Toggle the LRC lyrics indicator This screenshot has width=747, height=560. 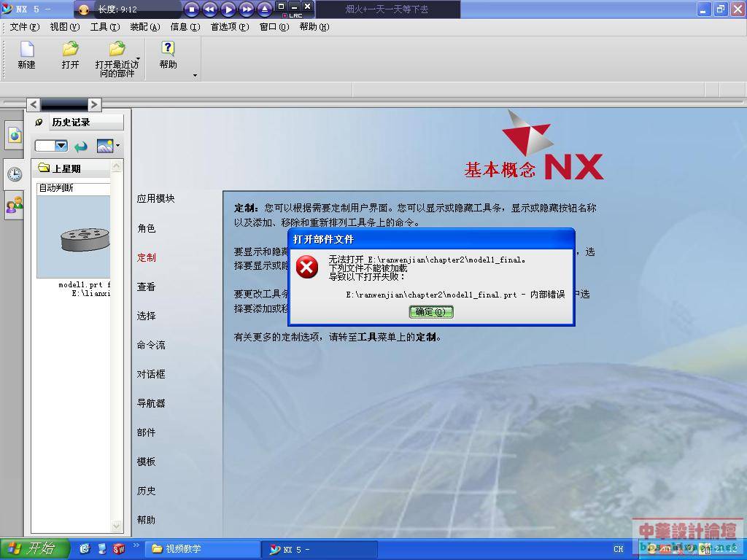(x=293, y=16)
